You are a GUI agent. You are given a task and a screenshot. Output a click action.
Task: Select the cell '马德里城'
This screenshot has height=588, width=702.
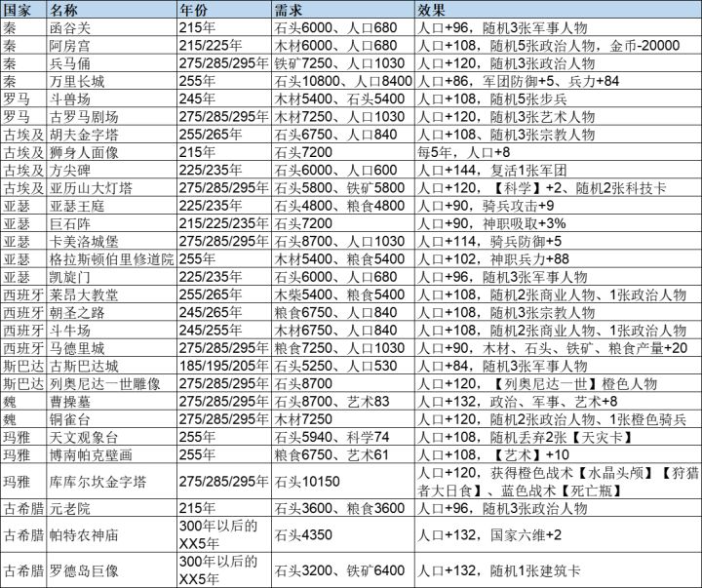click(111, 348)
